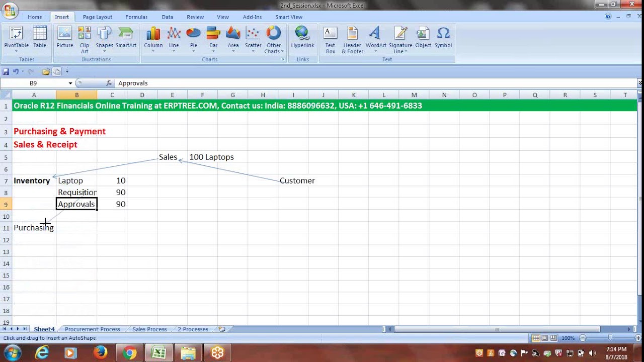Select column D header

point(142,95)
